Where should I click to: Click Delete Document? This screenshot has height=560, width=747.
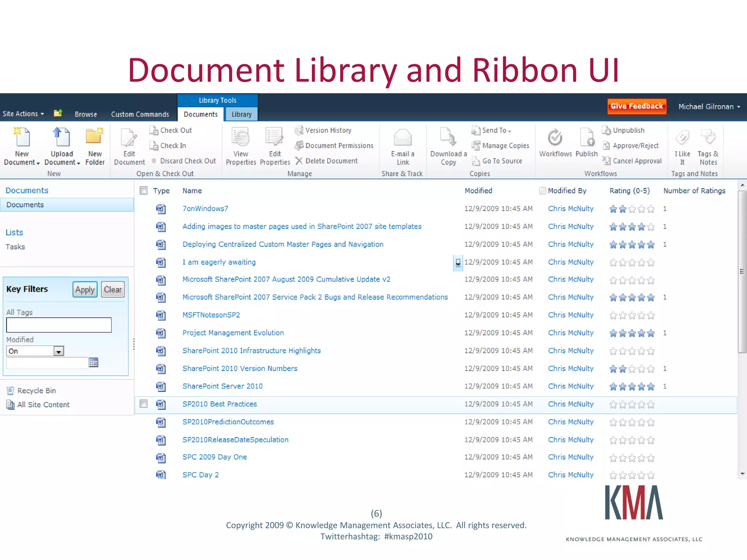[326, 161]
